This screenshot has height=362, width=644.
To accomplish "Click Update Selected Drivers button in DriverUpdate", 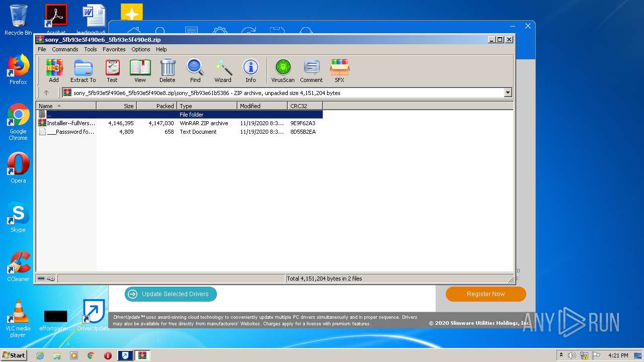I will [x=171, y=294].
